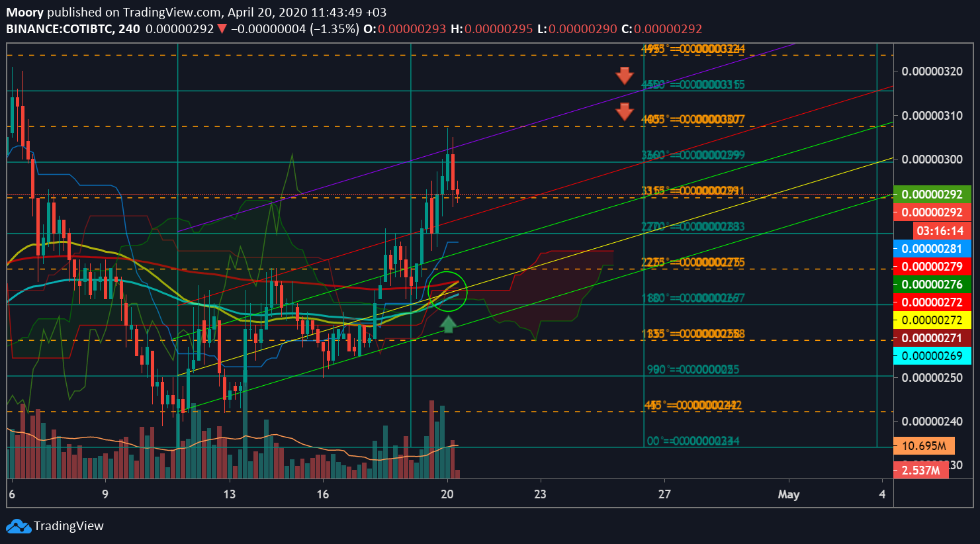Click the 0.00000300 price axis label
980x544 pixels.
(x=932, y=159)
